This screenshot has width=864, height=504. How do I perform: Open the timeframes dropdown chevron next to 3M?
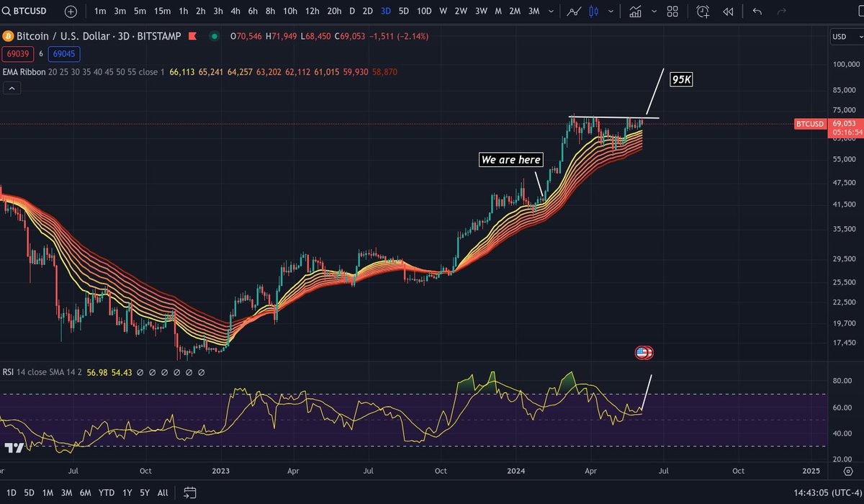coord(551,11)
